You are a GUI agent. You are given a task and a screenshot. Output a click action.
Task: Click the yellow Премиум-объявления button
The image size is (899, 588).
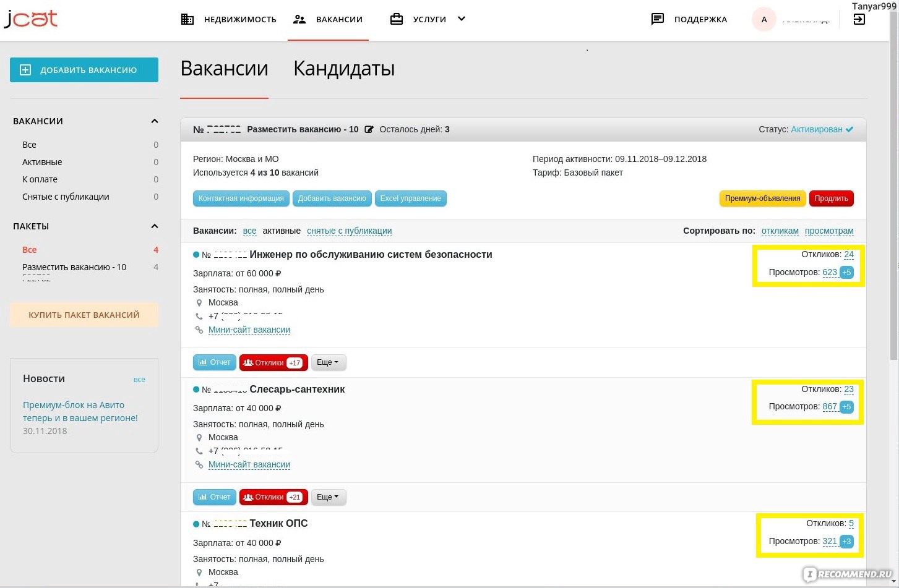click(762, 198)
